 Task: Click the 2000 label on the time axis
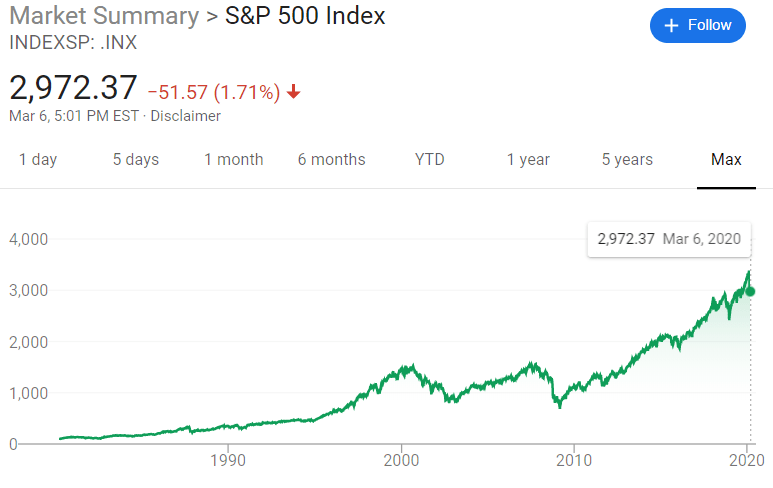pos(401,461)
